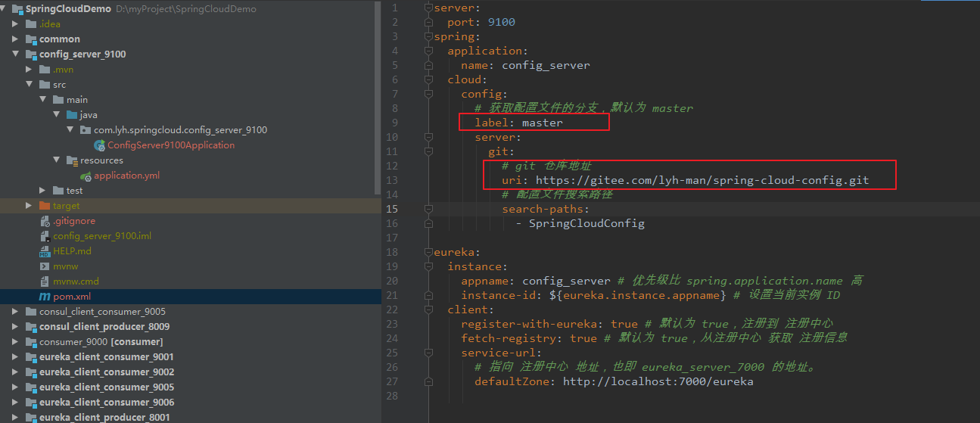The height and width of the screenshot is (423, 980).
Task: Fold the eureka block at line 18
Action: [428, 252]
